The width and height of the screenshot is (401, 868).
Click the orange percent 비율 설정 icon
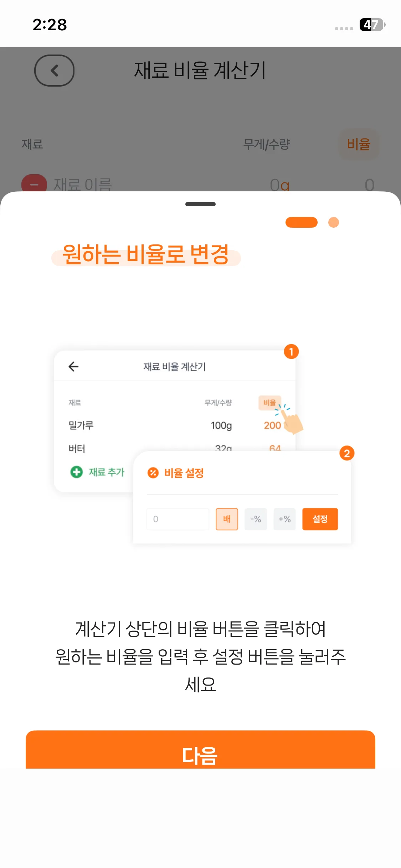click(153, 472)
